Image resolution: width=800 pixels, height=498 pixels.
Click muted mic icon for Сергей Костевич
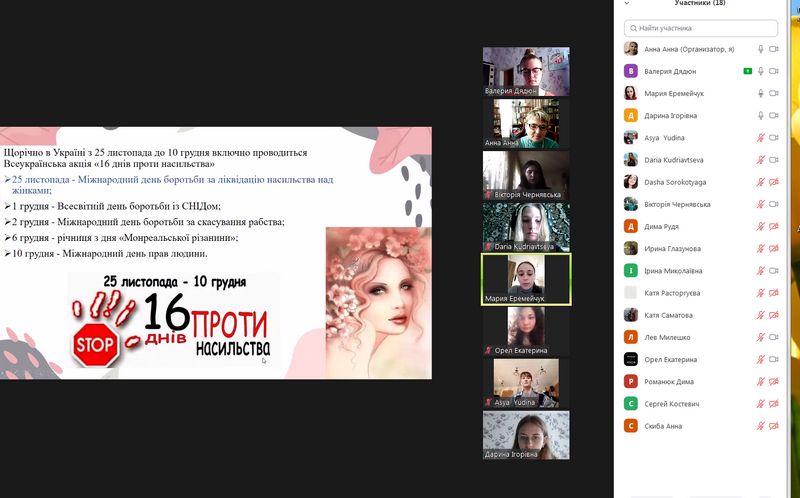click(x=760, y=404)
